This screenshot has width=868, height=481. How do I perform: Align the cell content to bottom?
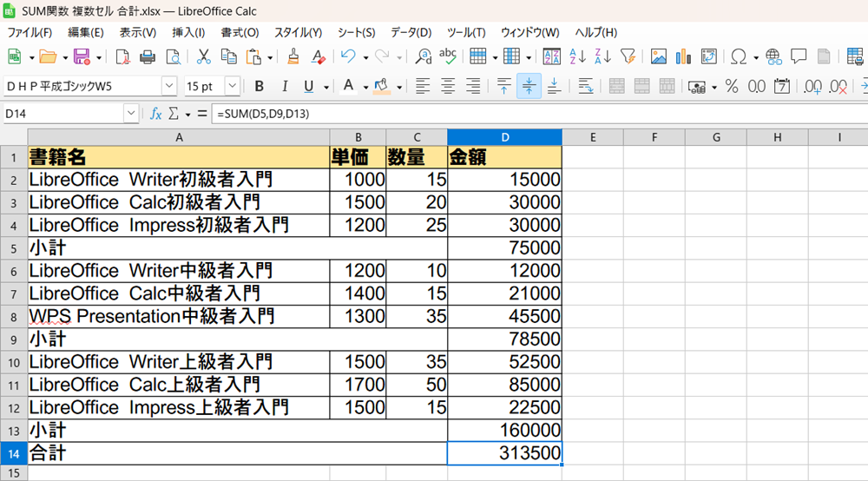554,86
